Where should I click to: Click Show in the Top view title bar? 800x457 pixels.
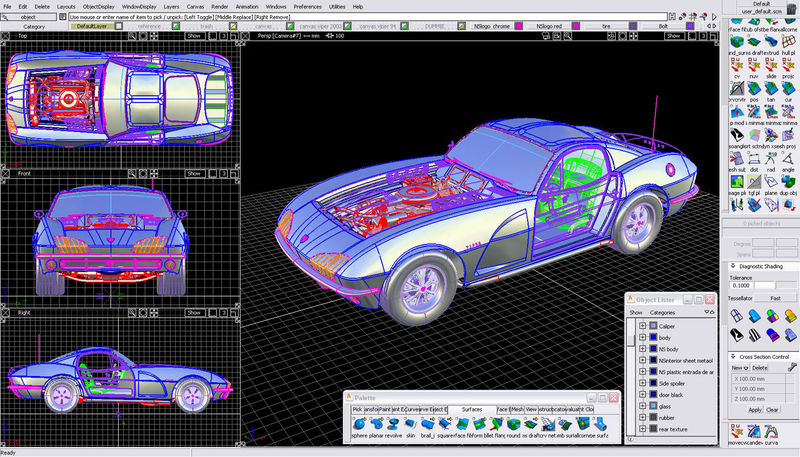(x=194, y=36)
